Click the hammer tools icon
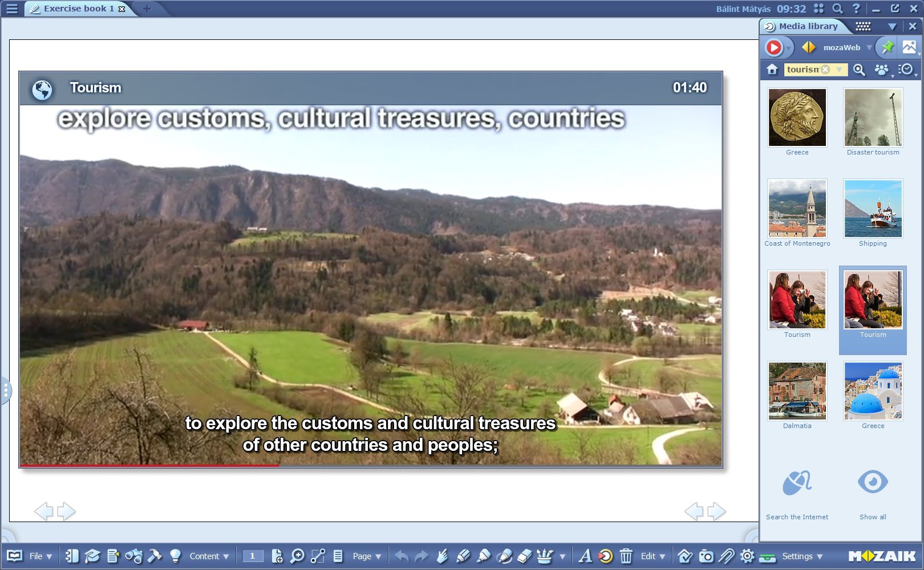 155,556
